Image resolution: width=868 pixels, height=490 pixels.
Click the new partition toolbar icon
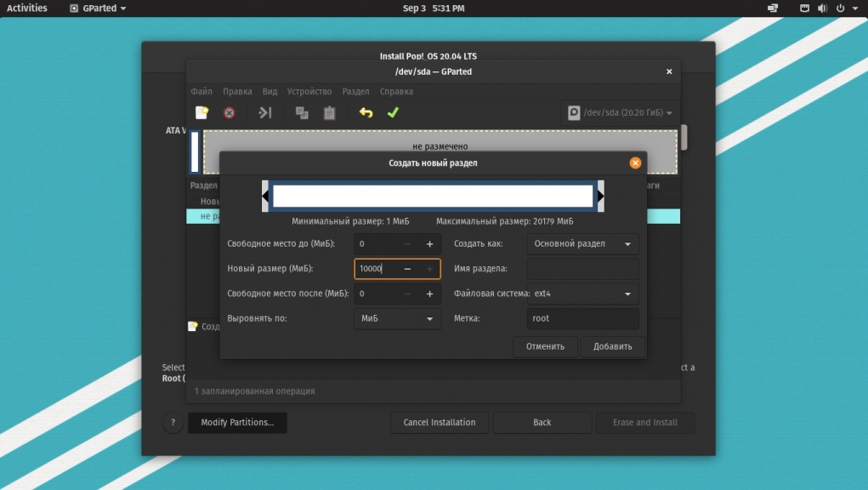pyautogui.click(x=201, y=112)
